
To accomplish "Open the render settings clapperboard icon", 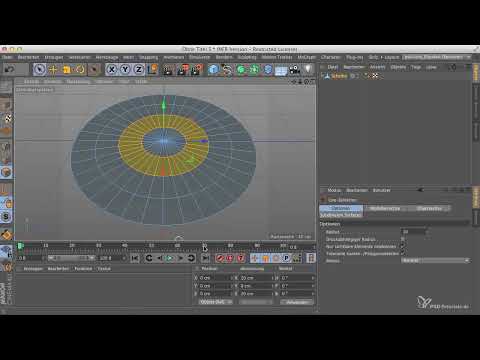I will click(x=196, y=70).
